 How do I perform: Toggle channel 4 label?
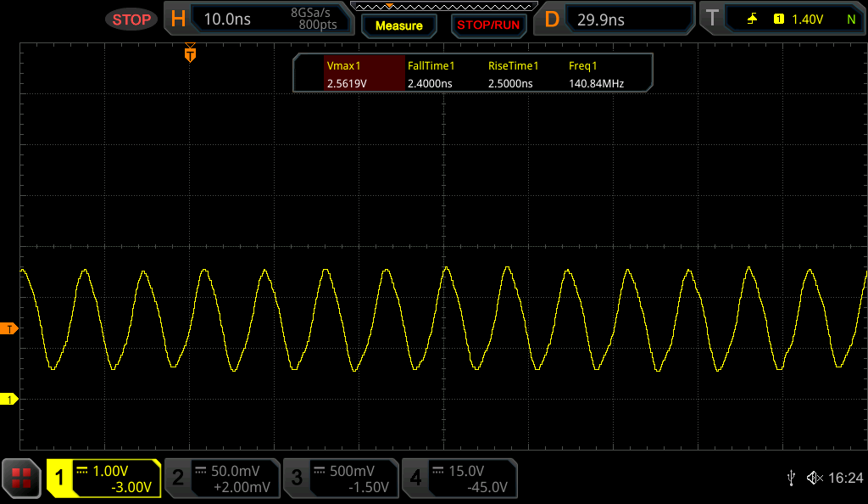[x=415, y=478]
